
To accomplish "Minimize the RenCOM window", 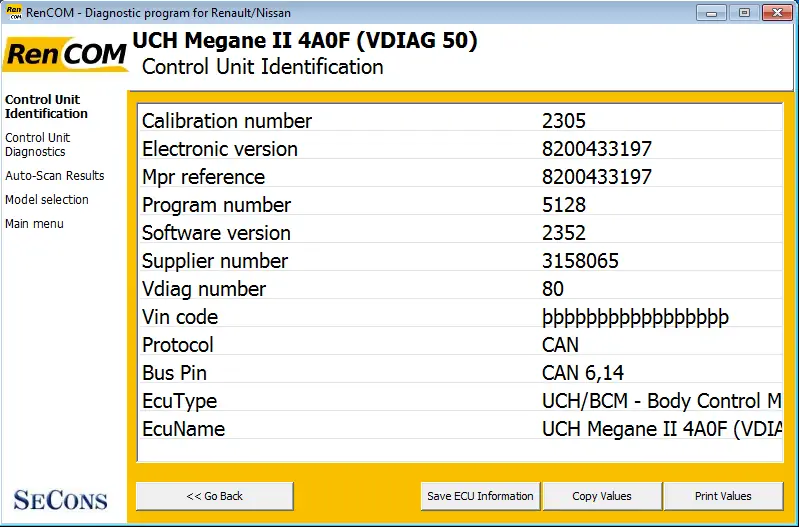I will click(711, 13).
